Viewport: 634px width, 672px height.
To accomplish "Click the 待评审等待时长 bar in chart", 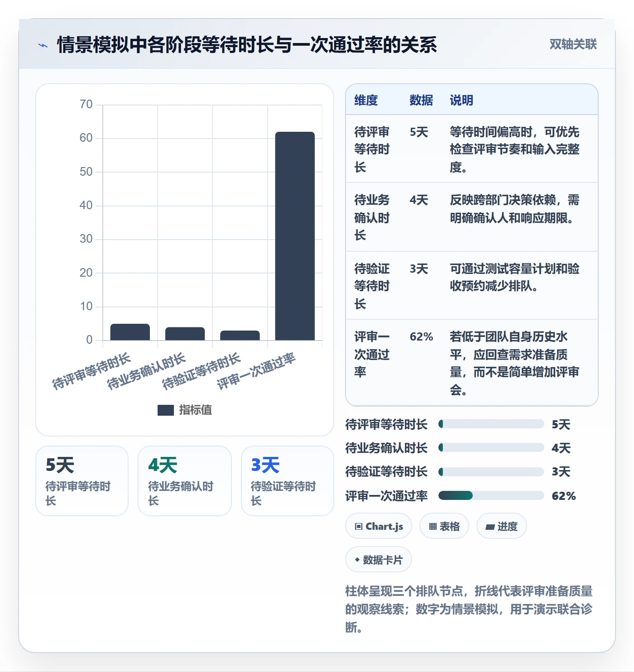I will point(130,332).
